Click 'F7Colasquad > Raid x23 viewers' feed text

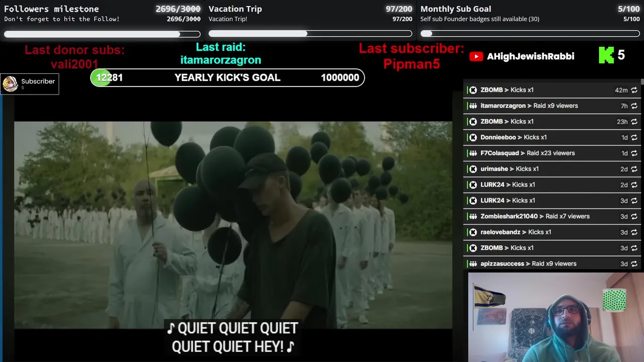pos(528,153)
